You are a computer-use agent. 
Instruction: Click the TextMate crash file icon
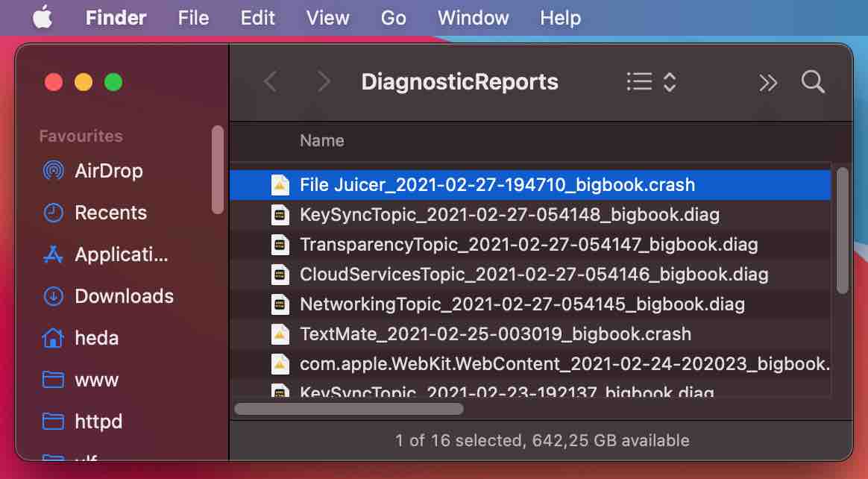pyautogui.click(x=280, y=334)
